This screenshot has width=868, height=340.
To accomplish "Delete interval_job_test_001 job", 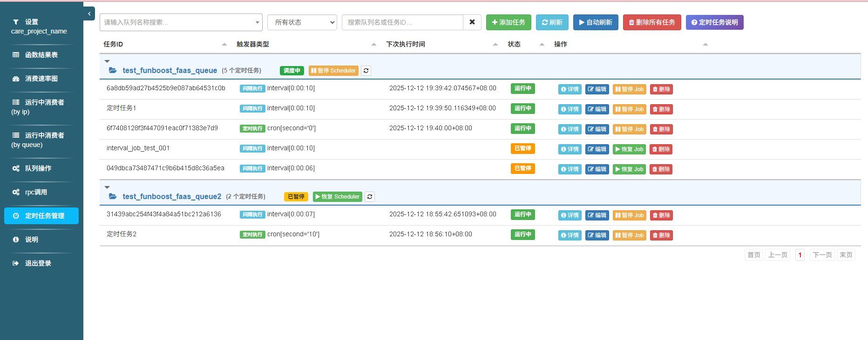I will (x=661, y=149).
